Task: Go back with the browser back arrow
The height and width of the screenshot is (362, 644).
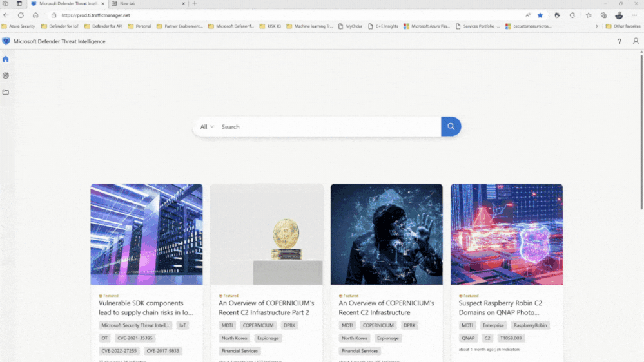Action: click(x=6, y=15)
